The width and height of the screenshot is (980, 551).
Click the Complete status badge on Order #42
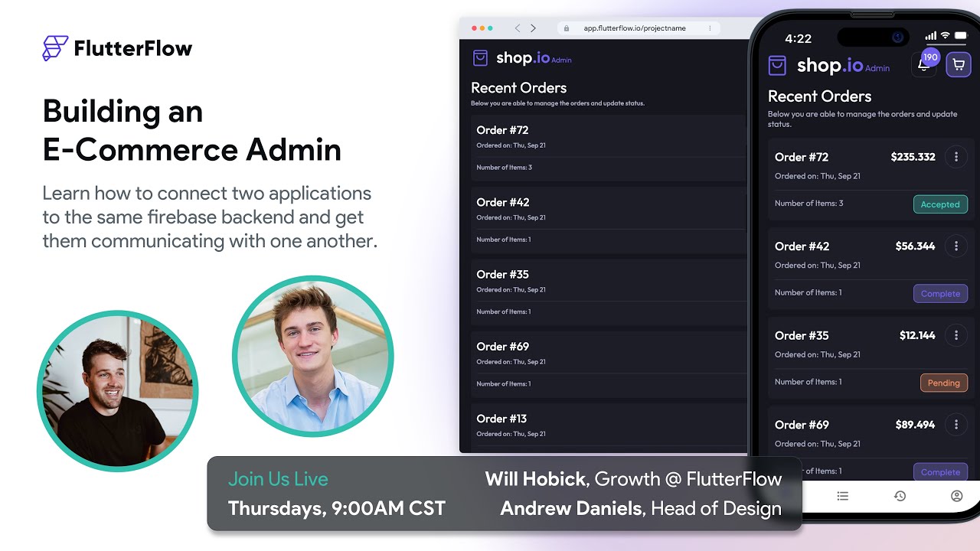[x=940, y=294]
